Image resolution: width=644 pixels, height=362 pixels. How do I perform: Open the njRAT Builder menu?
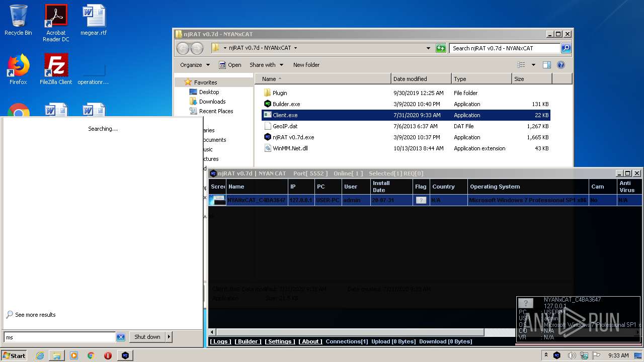(248, 341)
